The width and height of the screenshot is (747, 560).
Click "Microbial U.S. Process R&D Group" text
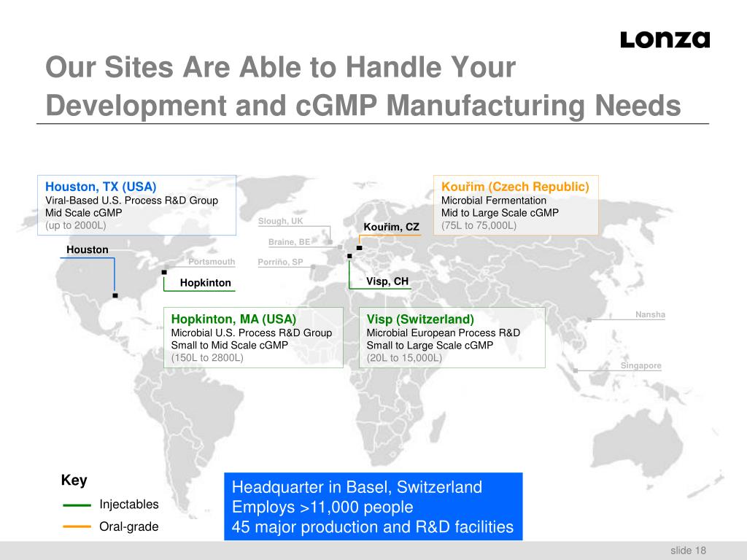pos(252,332)
